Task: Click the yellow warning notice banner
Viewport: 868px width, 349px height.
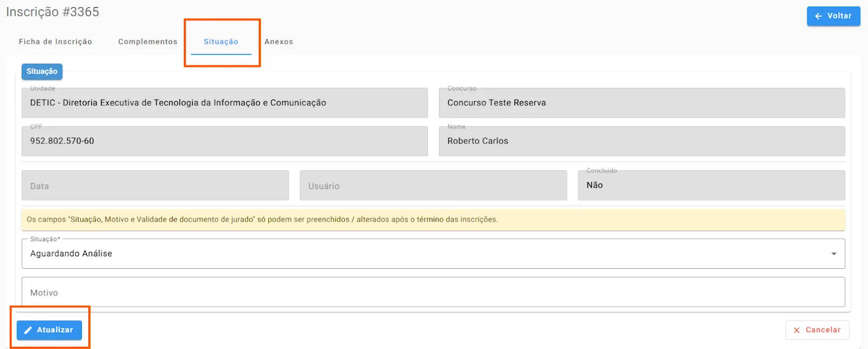Action: click(x=433, y=219)
